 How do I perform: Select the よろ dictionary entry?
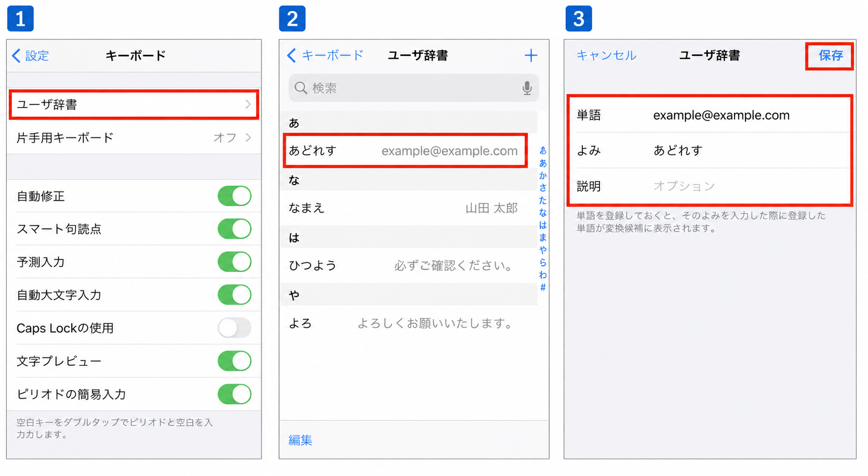[408, 323]
